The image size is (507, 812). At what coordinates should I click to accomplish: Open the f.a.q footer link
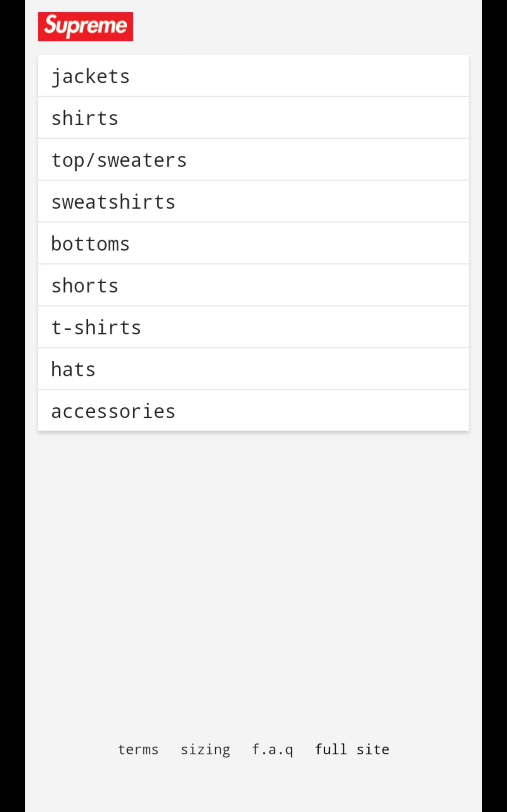click(x=272, y=750)
